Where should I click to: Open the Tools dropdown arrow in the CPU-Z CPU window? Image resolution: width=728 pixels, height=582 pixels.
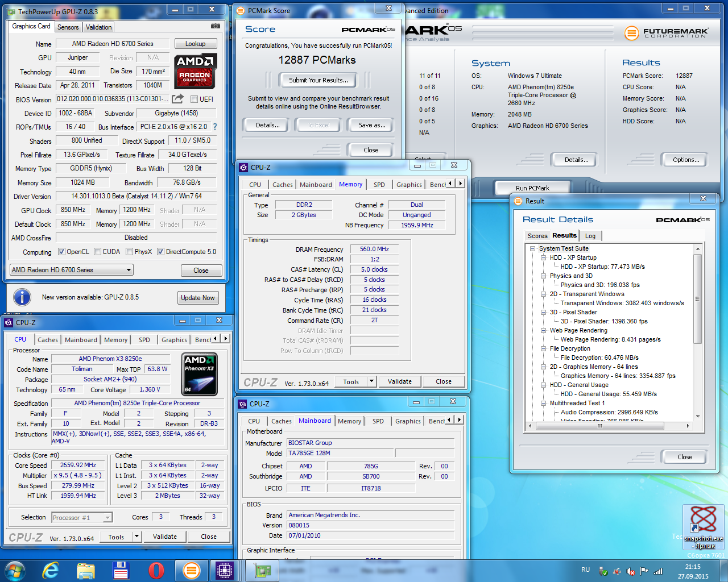tap(136, 536)
